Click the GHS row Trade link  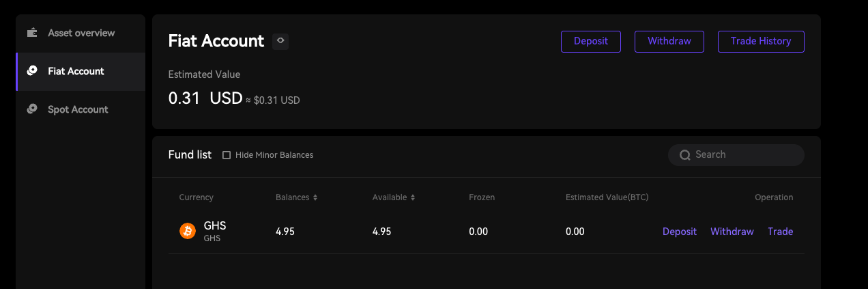pos(780,232)
